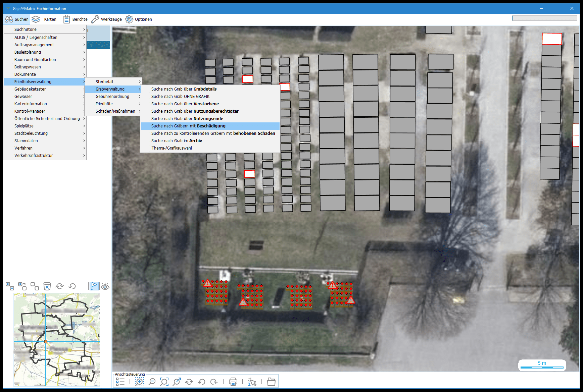Toggle the select-all squares icon
Image resolution: width=583 pixels, height=392 pixels.
(10, 286)
